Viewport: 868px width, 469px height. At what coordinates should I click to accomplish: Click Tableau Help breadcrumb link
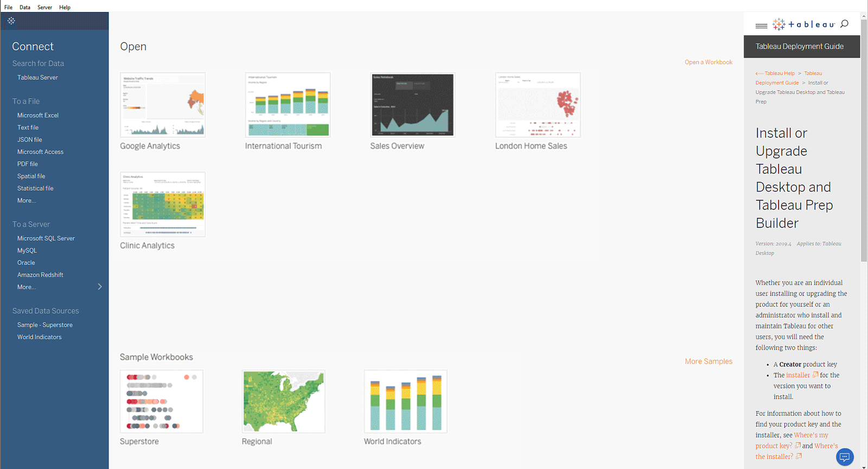[780, 73]
